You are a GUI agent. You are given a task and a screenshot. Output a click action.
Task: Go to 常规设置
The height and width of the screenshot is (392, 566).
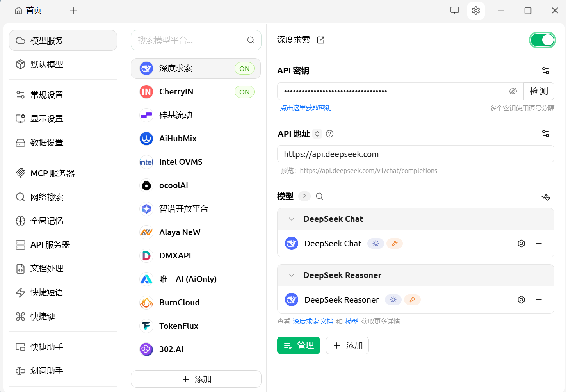(x=63, y=95)
